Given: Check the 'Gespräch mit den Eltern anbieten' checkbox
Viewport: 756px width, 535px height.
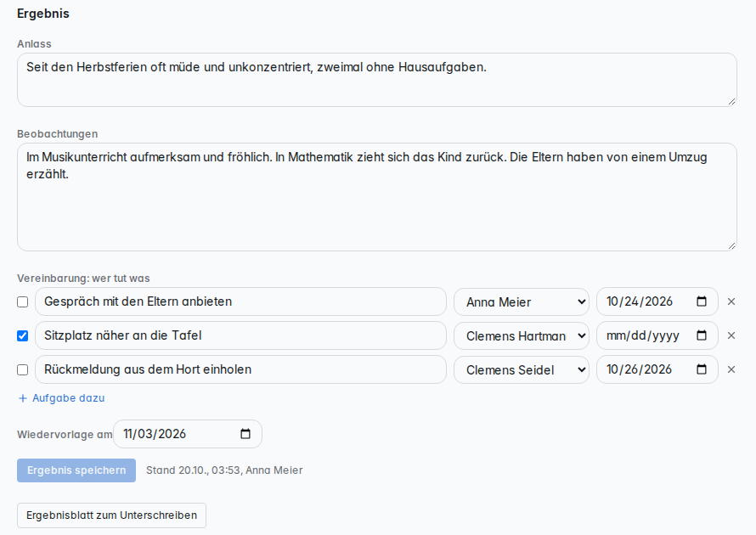Looking at the screenshot, I should point(23,301).
